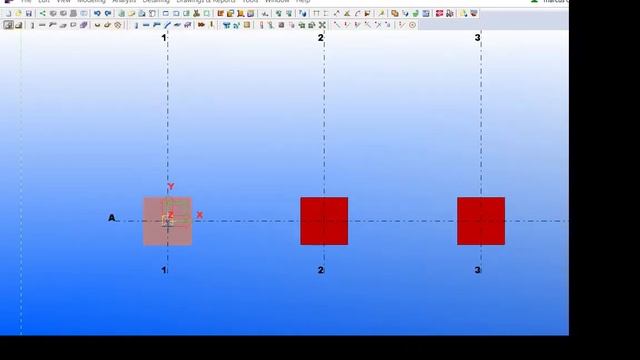
Task: Click the black X icon in the second toolbar row
Action: (x=322, y=25)
